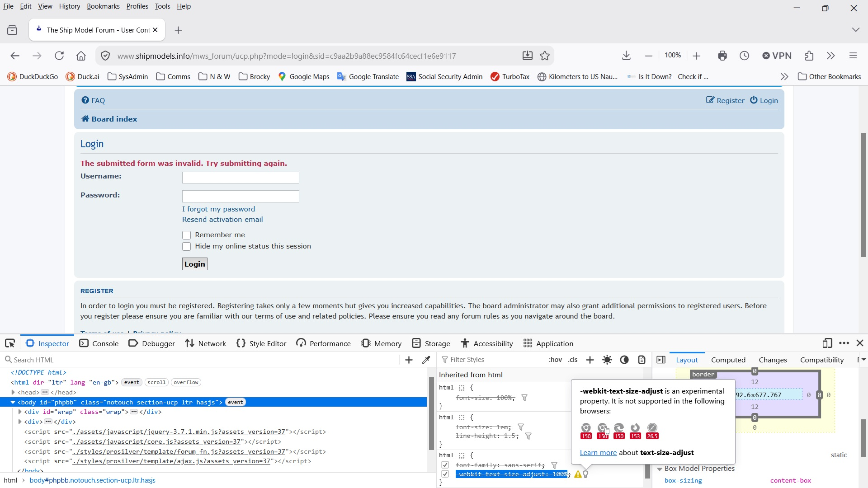Open Responsive Design Mode icon in devtools

point(827,343)
